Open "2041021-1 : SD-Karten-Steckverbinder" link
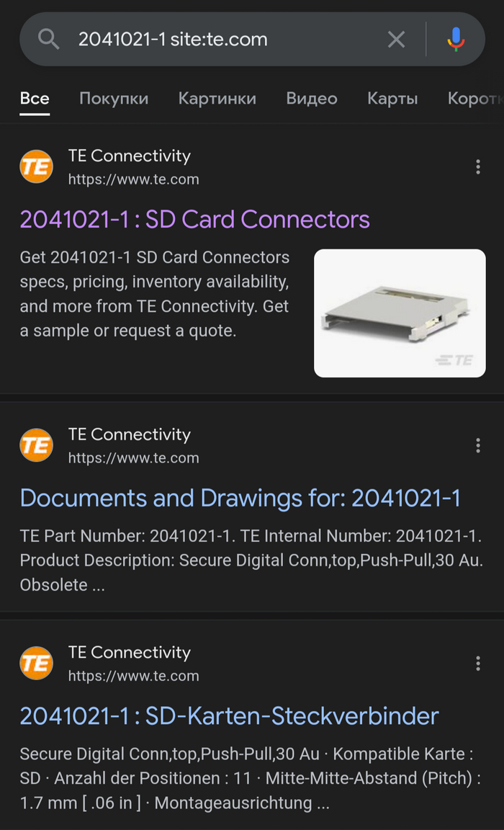Screen dimensions: 504x830 [x=229, y=716]
